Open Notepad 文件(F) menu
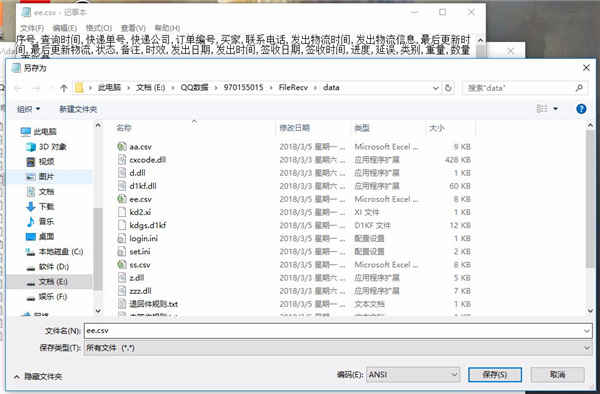Viewport: 600px width, 394px height. coord(32,28)
